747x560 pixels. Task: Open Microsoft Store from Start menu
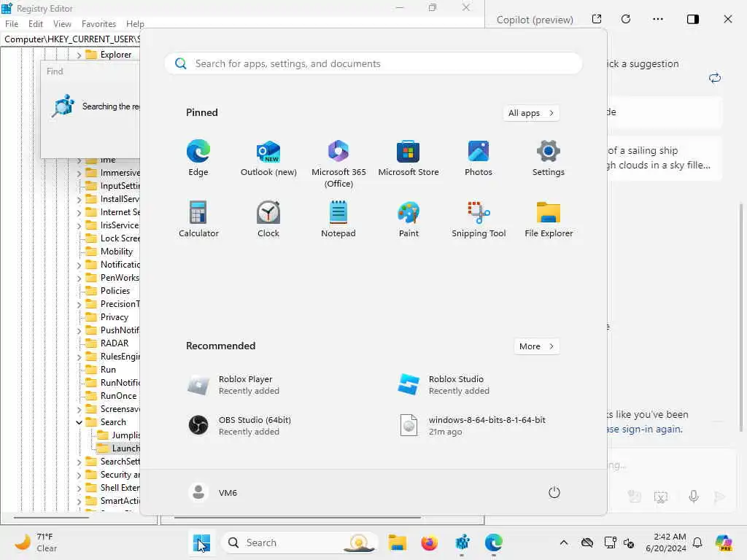(409, 158)
